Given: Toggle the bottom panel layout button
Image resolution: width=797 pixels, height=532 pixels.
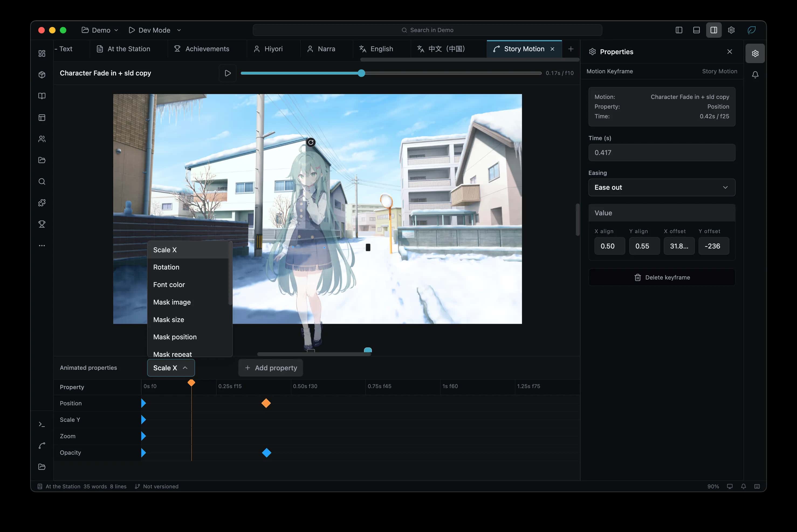Looking at the screenshot, I should (x=696, y=30).
